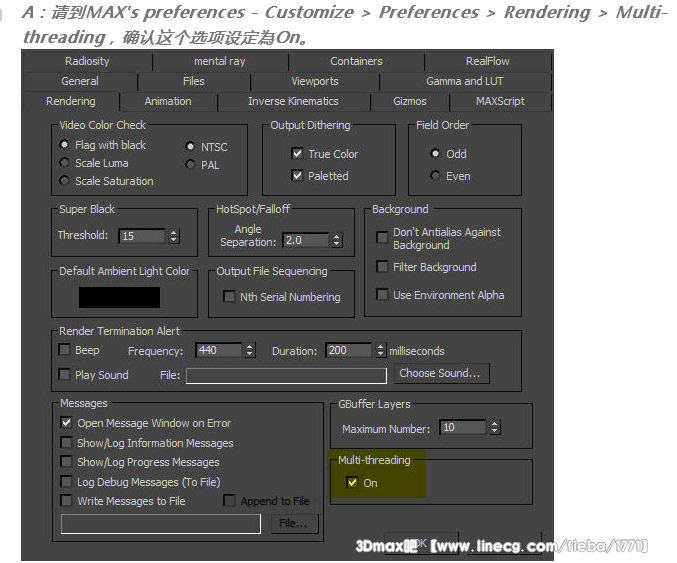Select the Scale Luma radio option
The width and height of the screenshot is (677, 563).
tap(64, 163)
